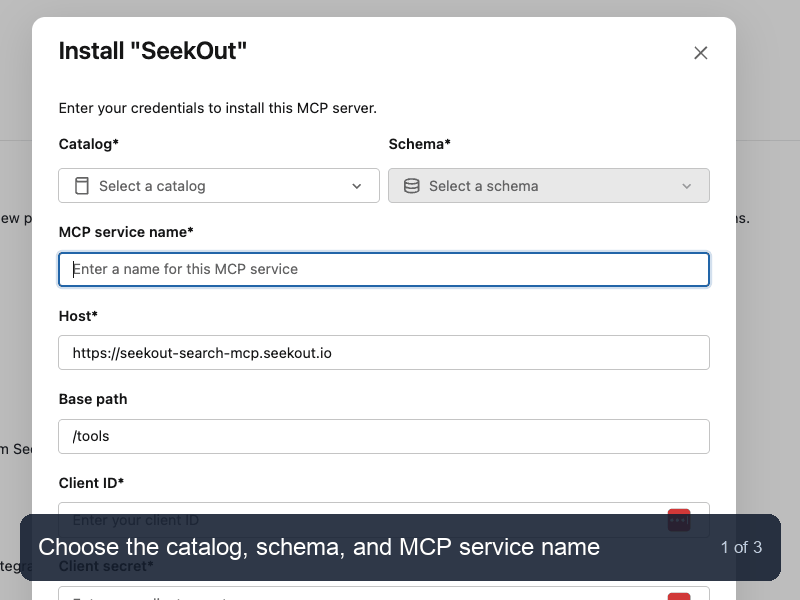The width and height of the screenshot is (800, 600).
Task: Click the MCP service name label
Action: click(126, 232)
